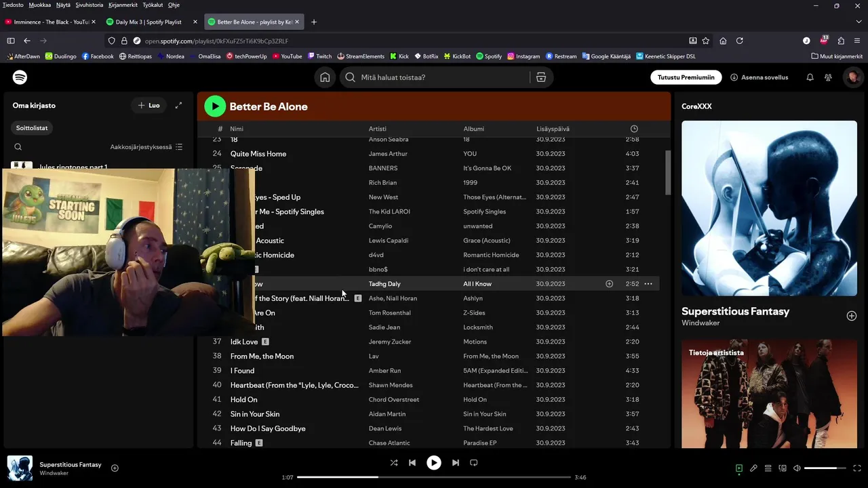Open Firefox extensions puzzle icon
This screenshot has height=488, width=868.
point(841,41)
